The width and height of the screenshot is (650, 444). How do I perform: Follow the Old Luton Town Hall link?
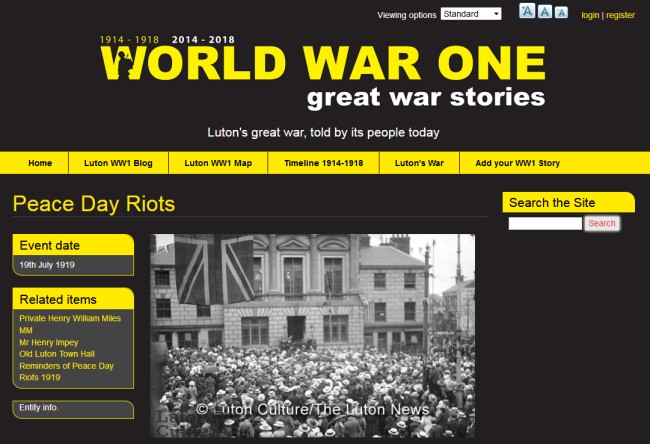pyautogui.click(x=57, y=354)
